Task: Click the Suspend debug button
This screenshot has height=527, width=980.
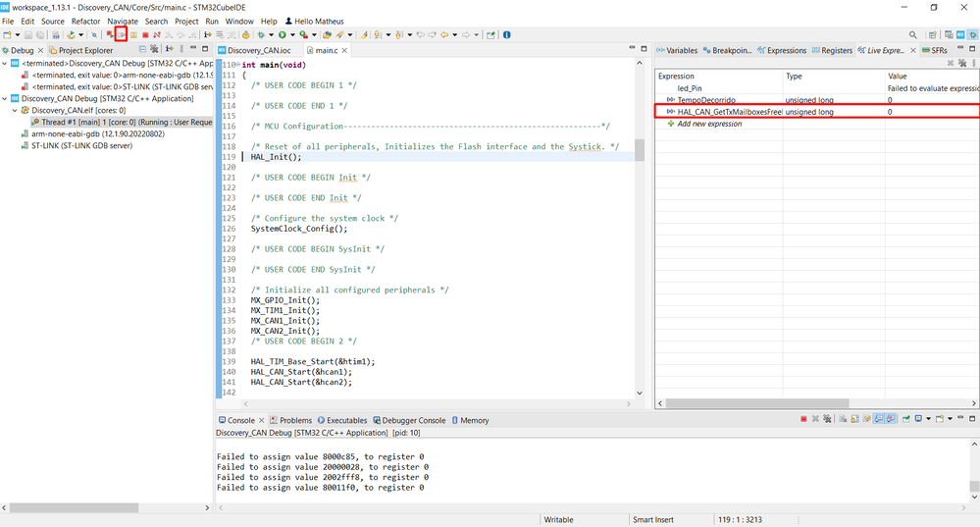Action: (133, 35)
